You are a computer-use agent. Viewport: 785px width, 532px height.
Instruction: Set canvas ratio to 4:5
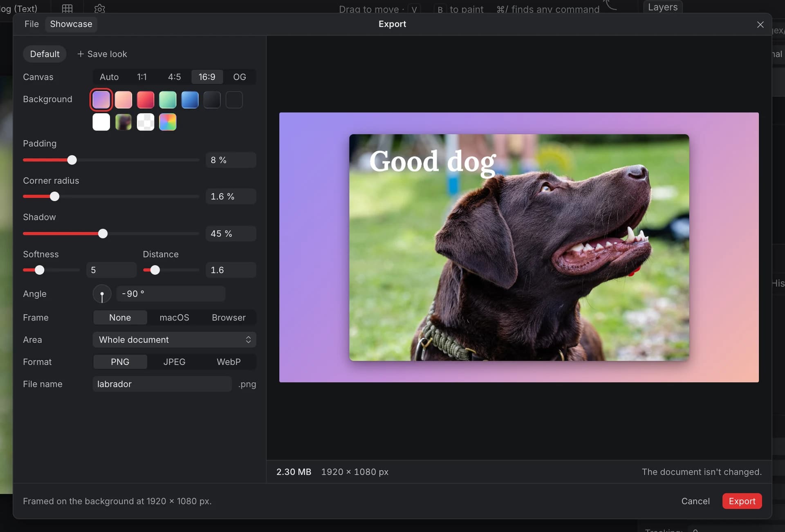point(174,77)
